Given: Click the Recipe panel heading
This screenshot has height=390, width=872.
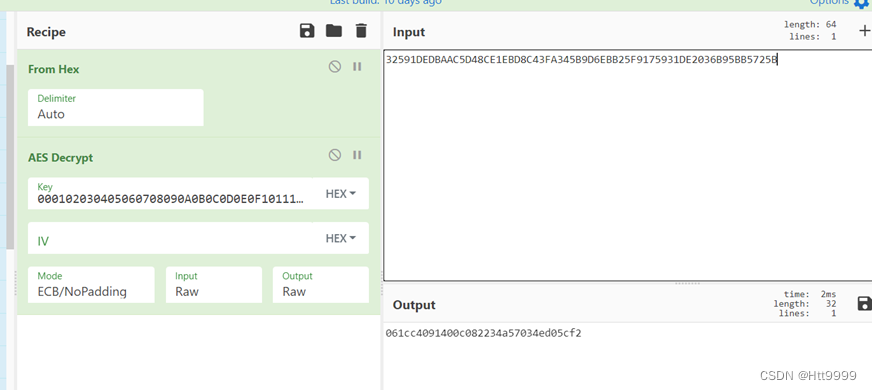Looking at the screenshot, I should point(46,32).
